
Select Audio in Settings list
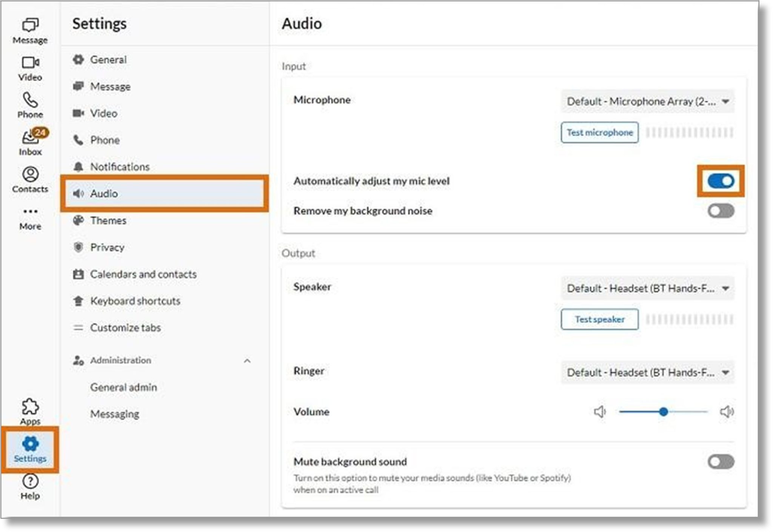(164, 193)
